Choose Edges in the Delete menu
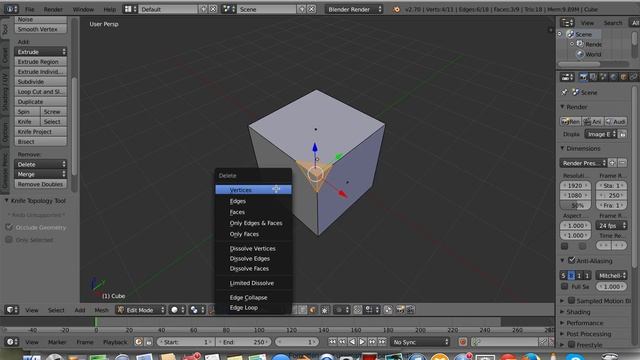 pyautogui.click(x=253, y=201)
